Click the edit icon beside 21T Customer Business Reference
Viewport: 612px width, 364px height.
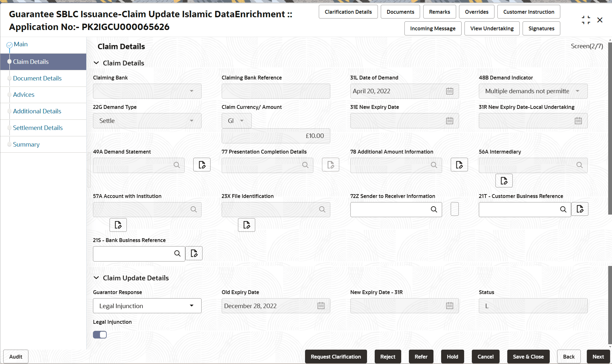point(580,209)
